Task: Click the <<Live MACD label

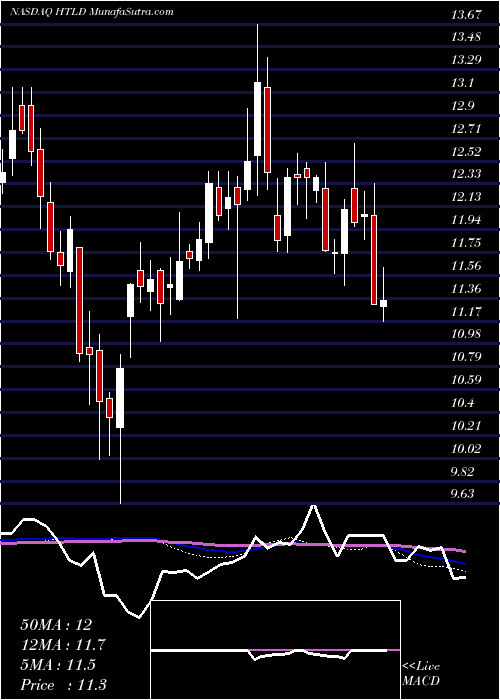Action: tap(421, 674)
